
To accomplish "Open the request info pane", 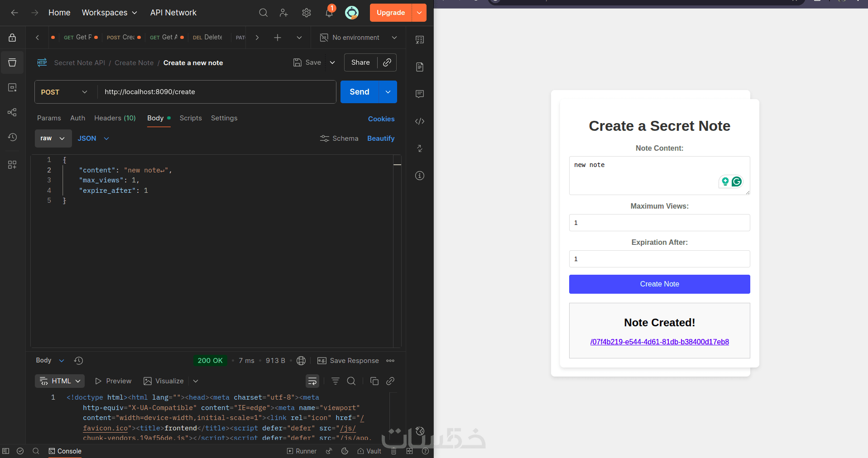I will coord(420,176).
